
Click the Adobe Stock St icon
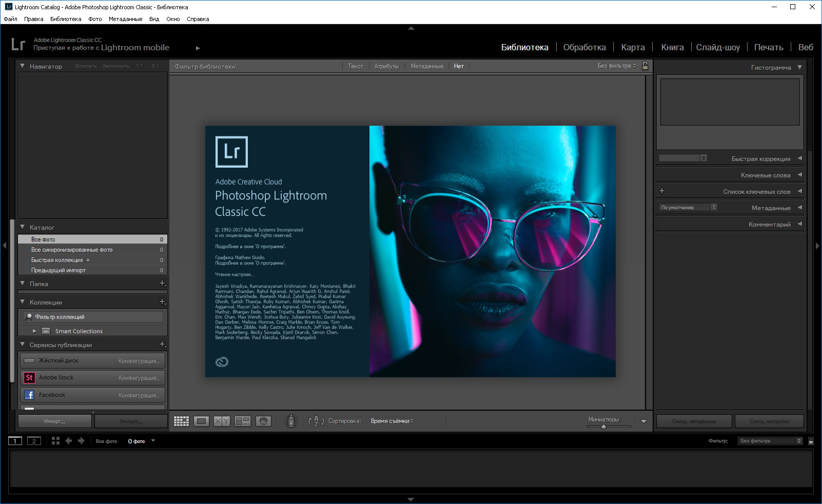pyautogui.click(x=29, y=378)
